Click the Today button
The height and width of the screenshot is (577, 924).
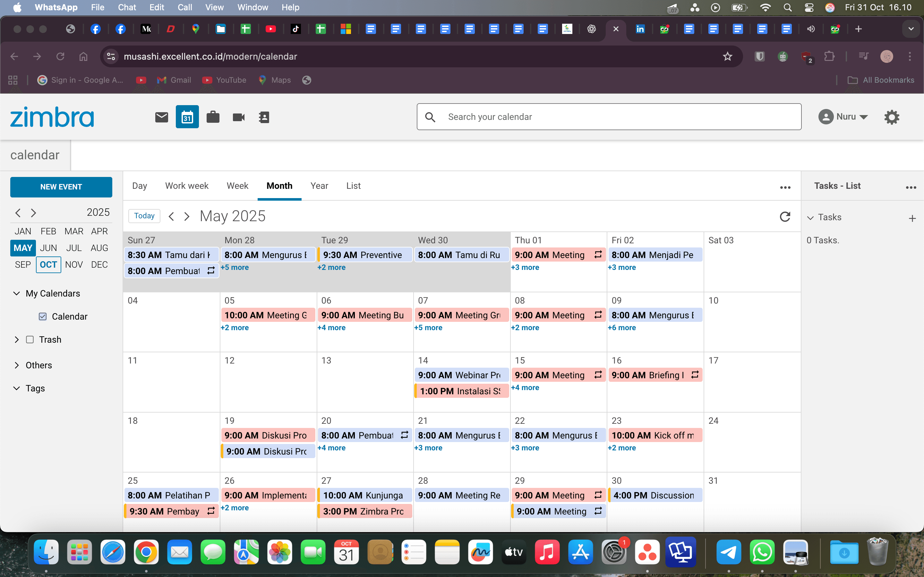[144, 216]
